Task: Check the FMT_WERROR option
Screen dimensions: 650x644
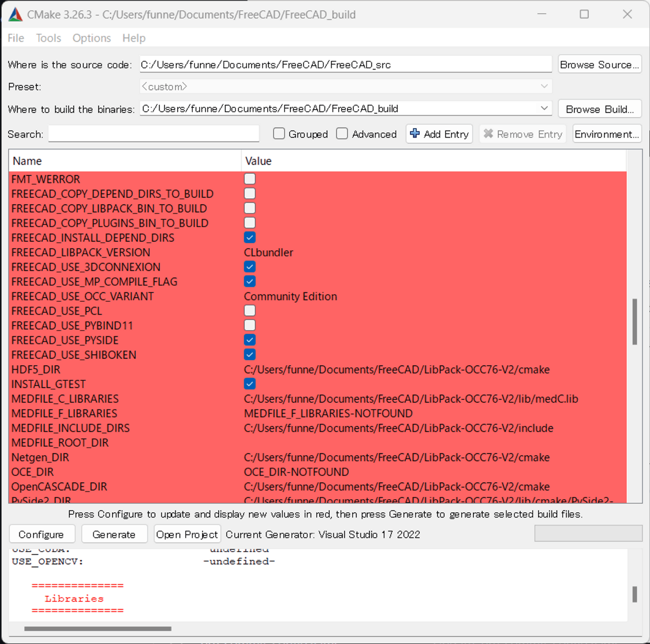Action: coord(250,179)
